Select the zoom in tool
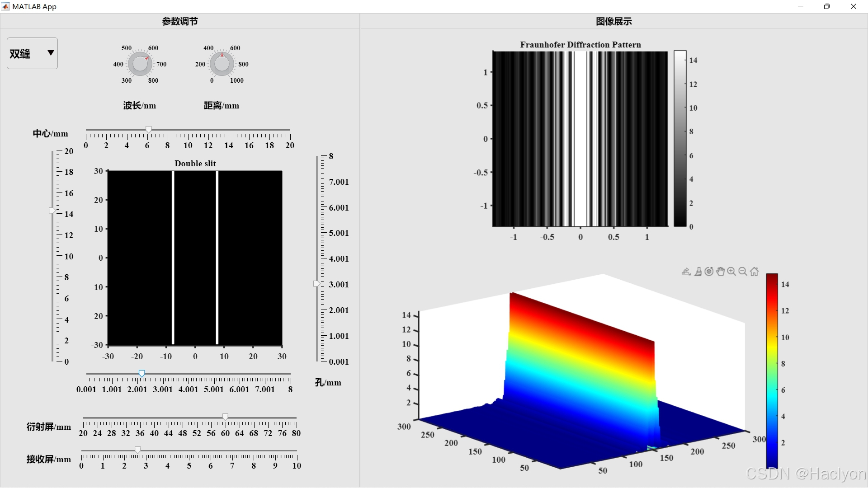 point(731,272)
